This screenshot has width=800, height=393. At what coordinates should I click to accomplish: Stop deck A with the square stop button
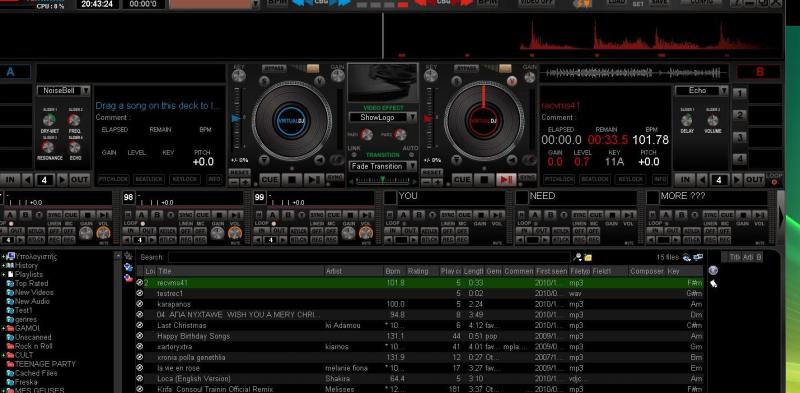(x=292, y=180)
